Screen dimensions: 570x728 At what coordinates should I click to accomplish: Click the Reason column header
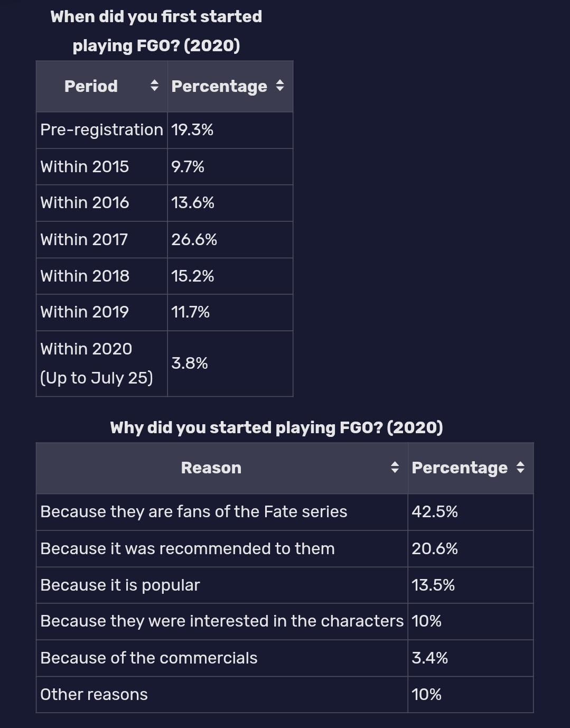(222, 468)
